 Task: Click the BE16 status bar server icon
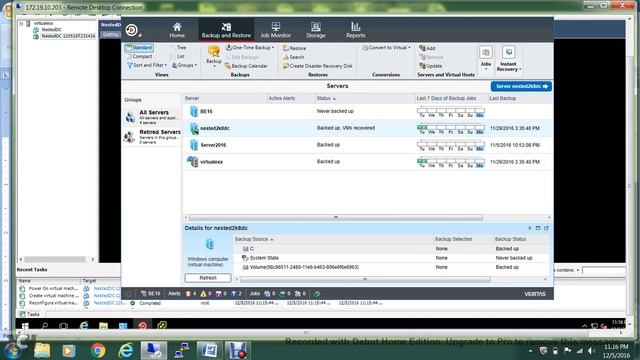click(x=143, y=293)
